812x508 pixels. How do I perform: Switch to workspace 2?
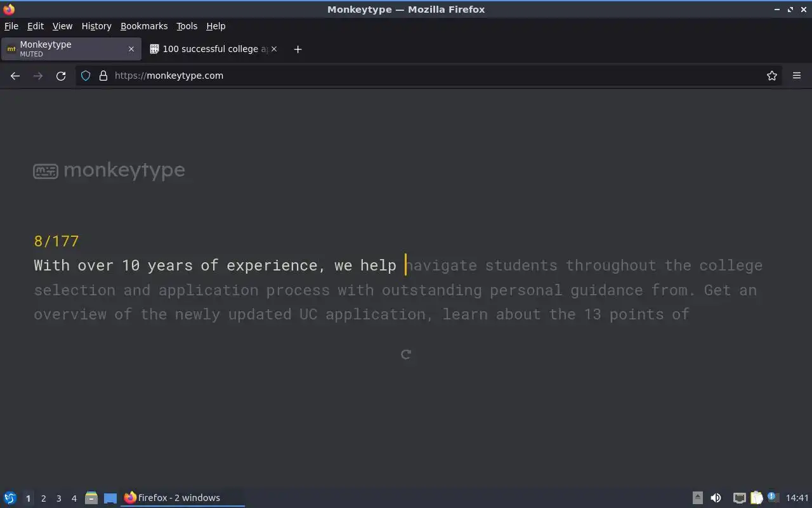coord(43,498)
